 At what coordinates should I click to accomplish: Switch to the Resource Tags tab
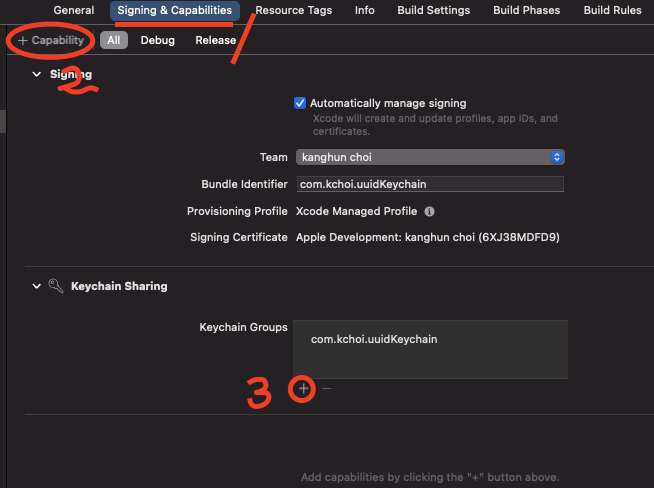[x=294, y=10]
